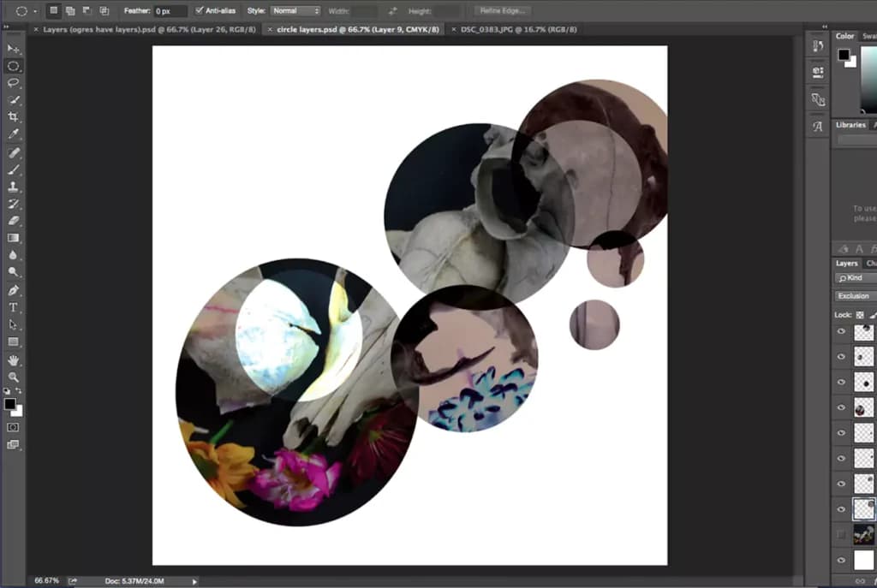Open the Exclusion blend mode dropdown

856,295
